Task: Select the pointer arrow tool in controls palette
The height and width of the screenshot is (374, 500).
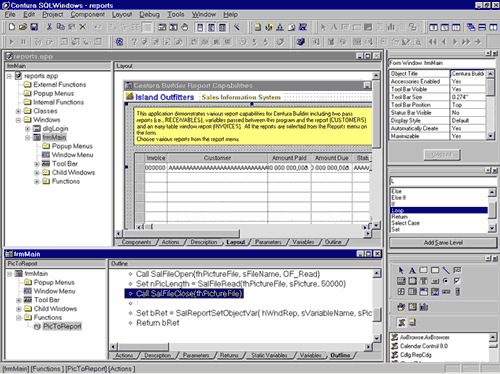Action: [401, 270]
